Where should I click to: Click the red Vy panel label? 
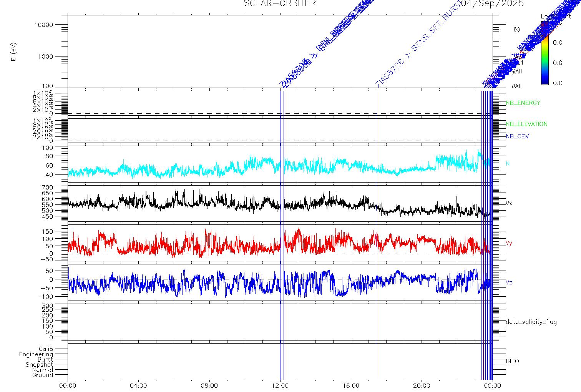click(x=509, y=243)
